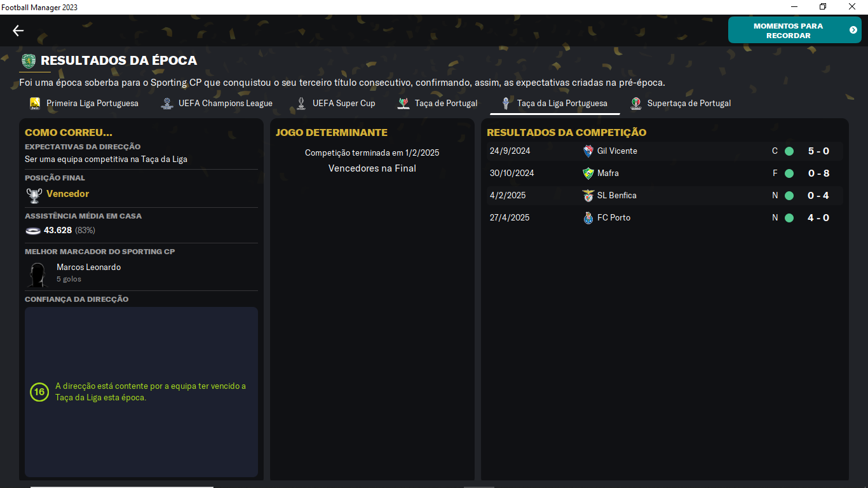
Task: Open Marcos Leonardo player profile
Action: pos(88,268)
